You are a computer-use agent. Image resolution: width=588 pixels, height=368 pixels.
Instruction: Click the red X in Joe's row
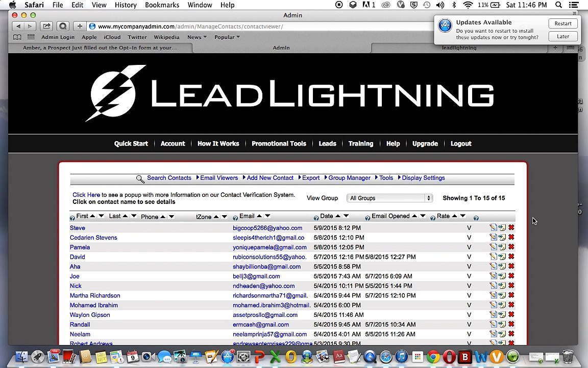pyautogui.click(x=511, y=276)
